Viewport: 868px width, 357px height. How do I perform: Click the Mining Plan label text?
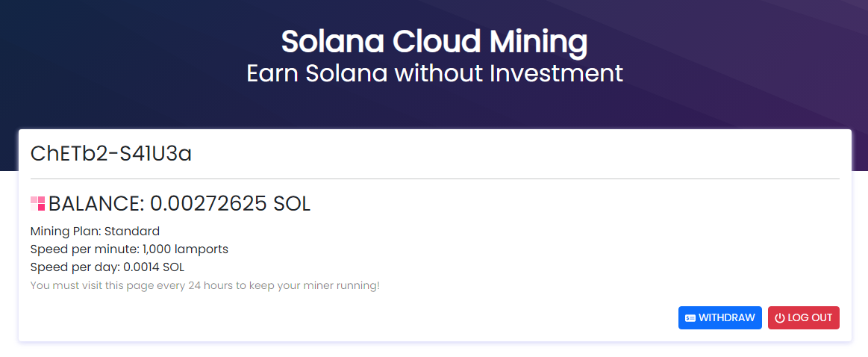(x=66, y=232)
